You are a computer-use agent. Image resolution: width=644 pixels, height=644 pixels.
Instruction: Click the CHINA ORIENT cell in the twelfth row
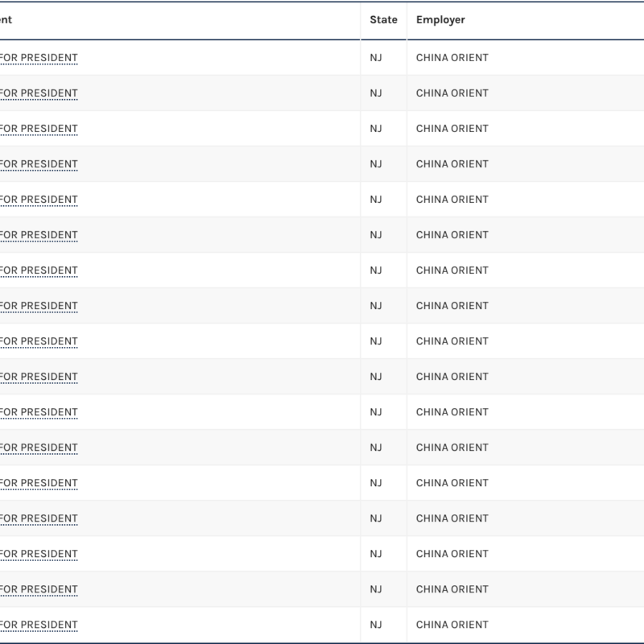(452, 448)
